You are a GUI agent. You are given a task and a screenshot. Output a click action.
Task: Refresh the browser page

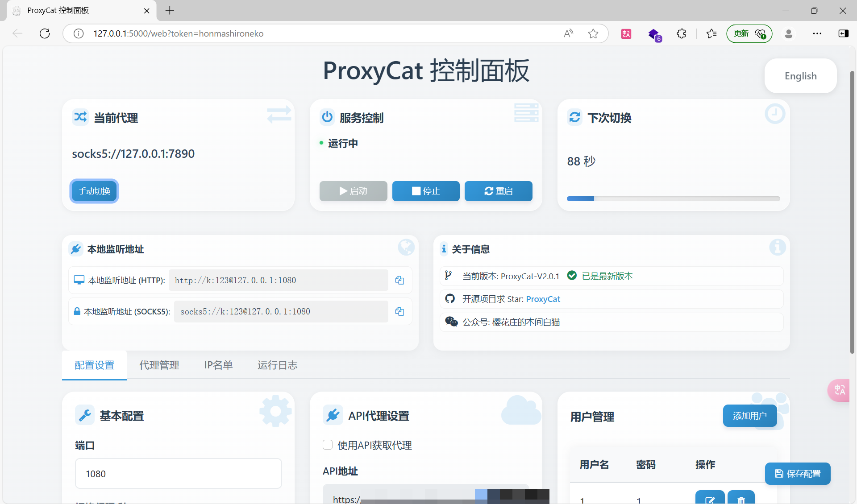(45, 33)
